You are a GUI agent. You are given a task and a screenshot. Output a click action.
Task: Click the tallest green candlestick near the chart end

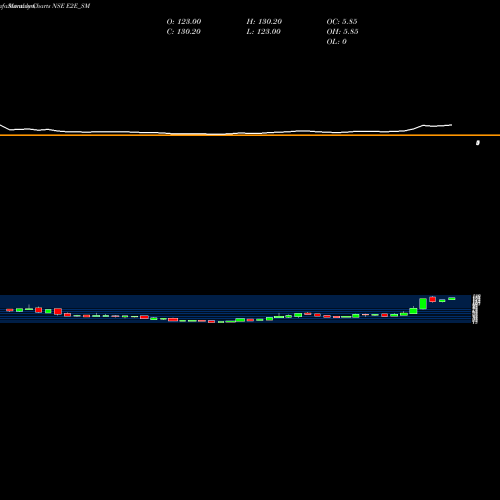423,304
